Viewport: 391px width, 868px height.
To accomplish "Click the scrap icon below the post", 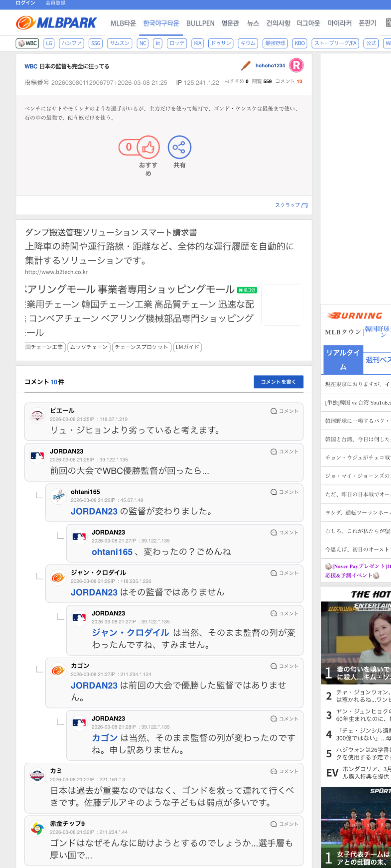I will pyautogui.click(x=304, y=206).
